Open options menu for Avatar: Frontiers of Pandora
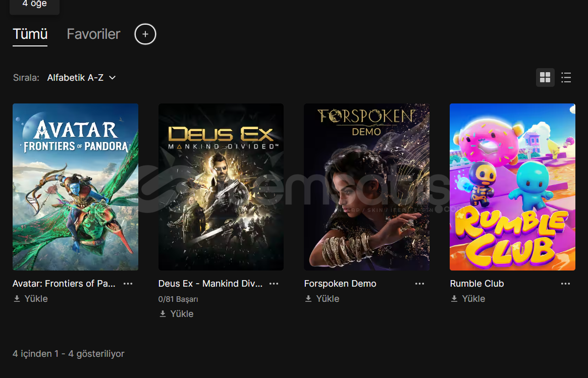 (128, 284)
